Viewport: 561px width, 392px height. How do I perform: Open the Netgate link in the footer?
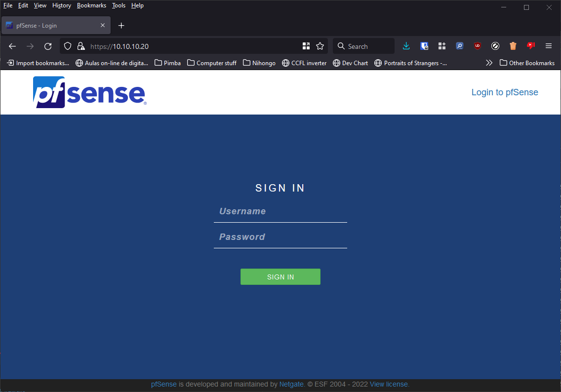(x=291, y=384)
